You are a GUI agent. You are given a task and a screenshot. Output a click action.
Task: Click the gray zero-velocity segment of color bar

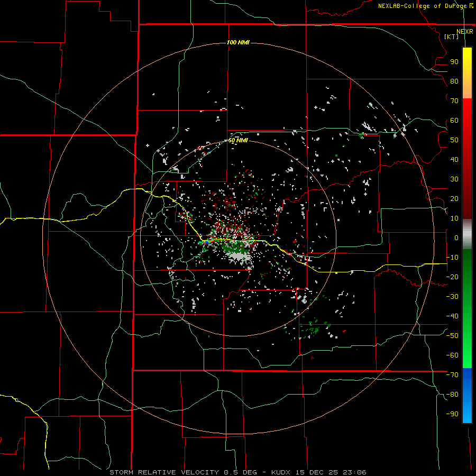[x=467, y=234]
